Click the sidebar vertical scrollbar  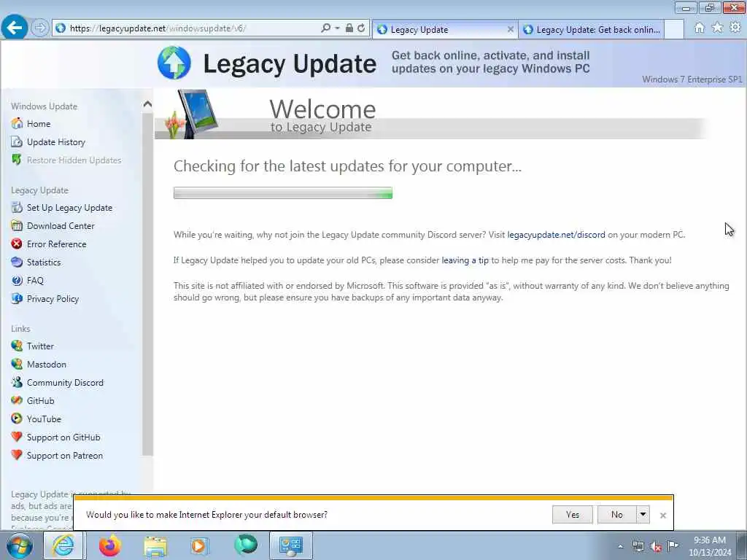pos(147,284)
